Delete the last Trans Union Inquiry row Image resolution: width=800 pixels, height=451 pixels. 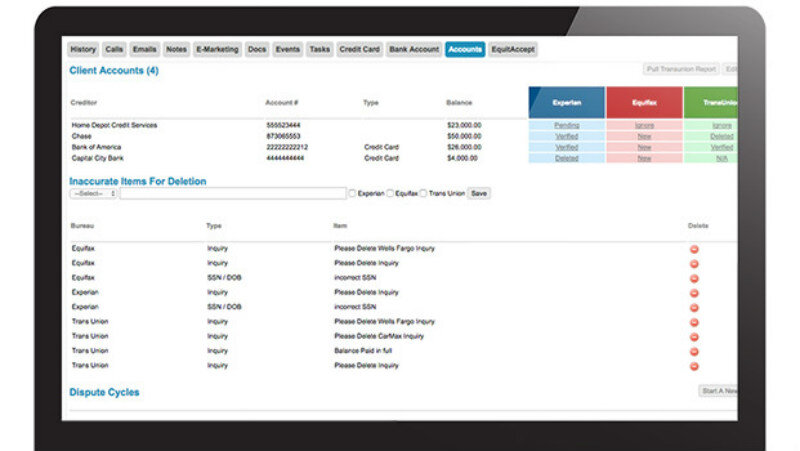694,366
